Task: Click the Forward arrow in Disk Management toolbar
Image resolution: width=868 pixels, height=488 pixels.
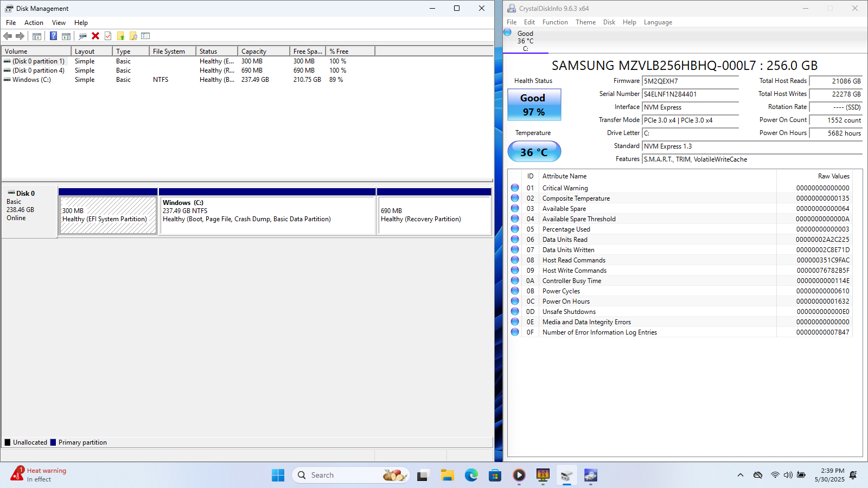Action: (20, 36)
